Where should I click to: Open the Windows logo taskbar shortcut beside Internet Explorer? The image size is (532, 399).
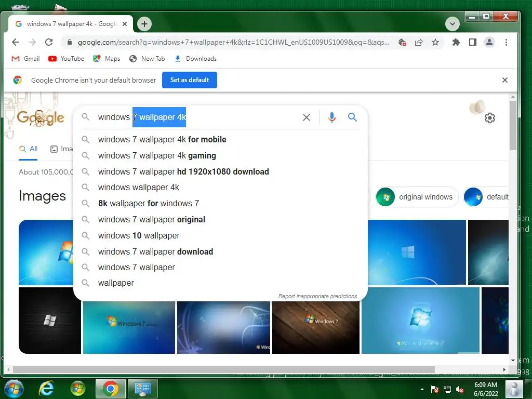pos(78,389)
